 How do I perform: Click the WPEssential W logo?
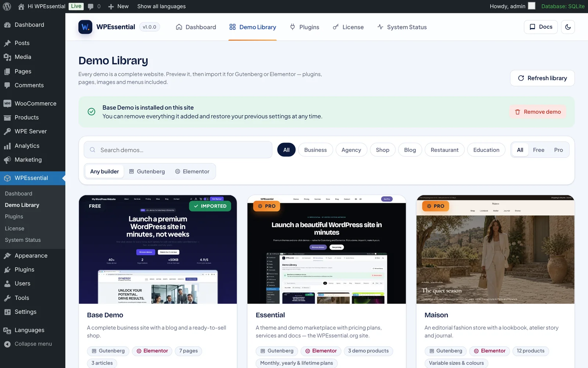[x=85, y=27]
